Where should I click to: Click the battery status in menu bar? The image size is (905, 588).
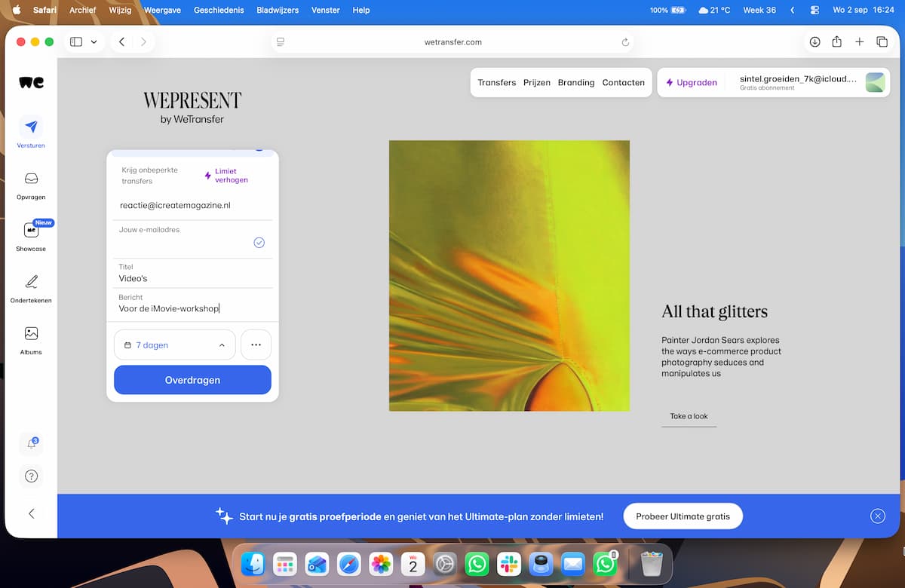(668, 10)
